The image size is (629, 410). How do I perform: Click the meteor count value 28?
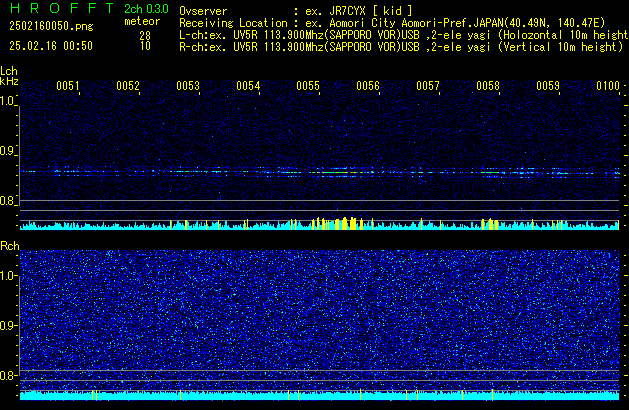pos(145,36)
